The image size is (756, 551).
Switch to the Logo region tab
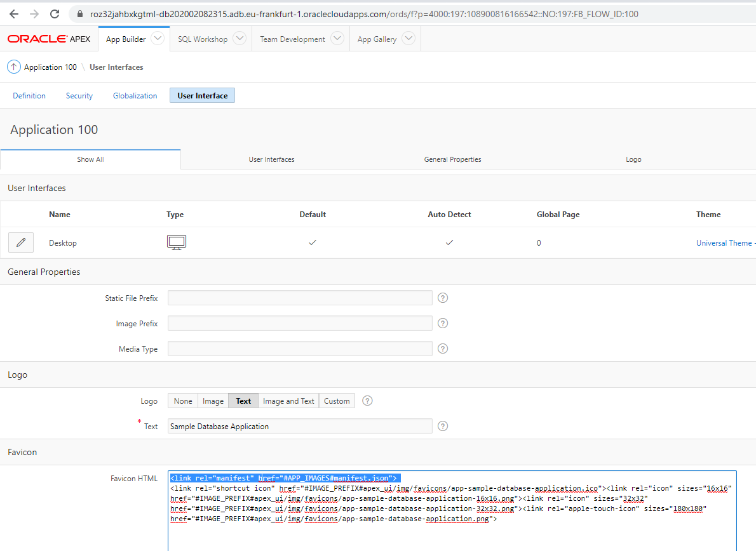click(x=633, y=159)
